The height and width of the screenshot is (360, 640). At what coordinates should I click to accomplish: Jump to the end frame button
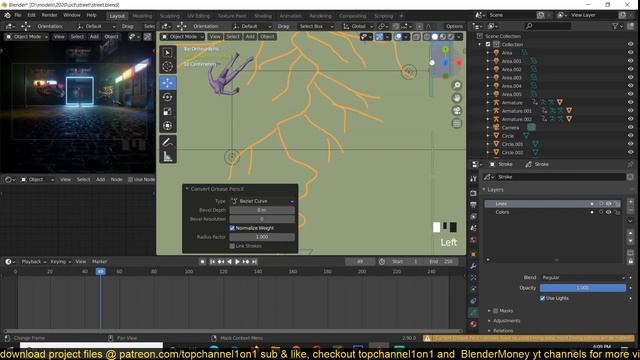(254, 262)
